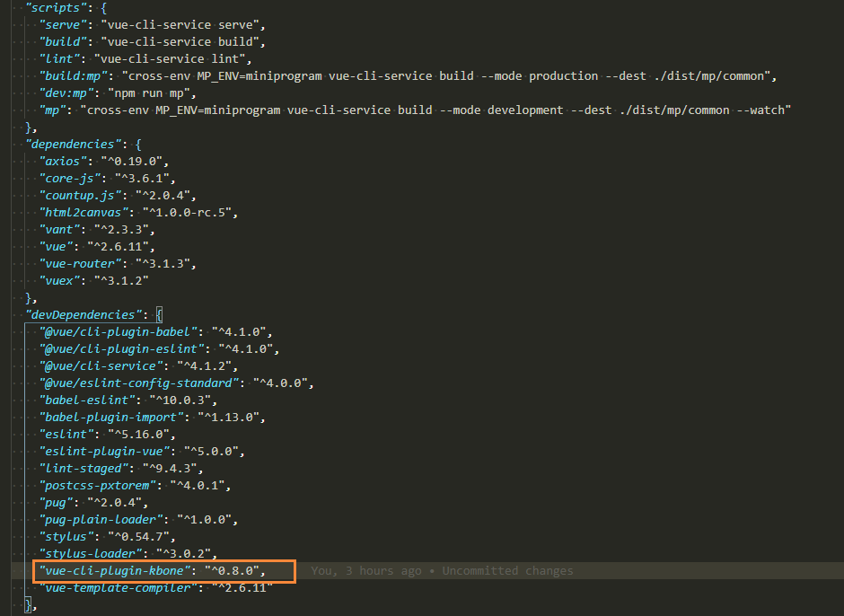The width and height of the screenshot is (844, 616).
Task: Click the "@vue/eslint-config-standard" line
Action: pyautogui.click(x=177, y=383)
